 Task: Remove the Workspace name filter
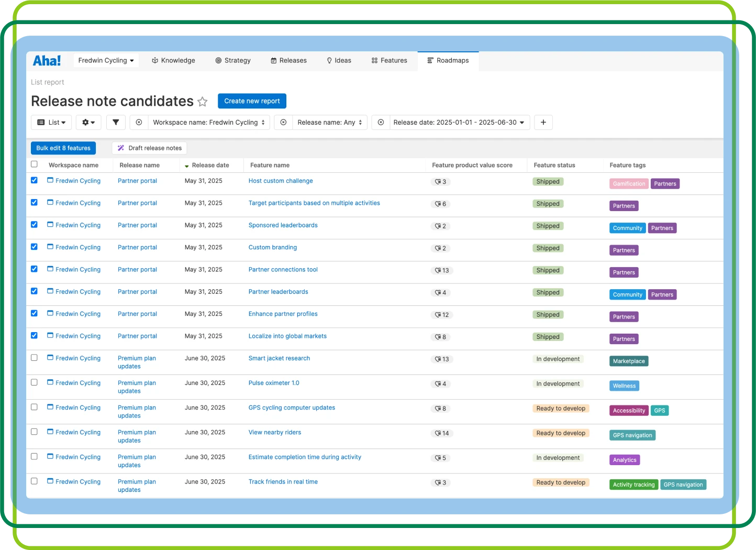[x=139, y=123]
